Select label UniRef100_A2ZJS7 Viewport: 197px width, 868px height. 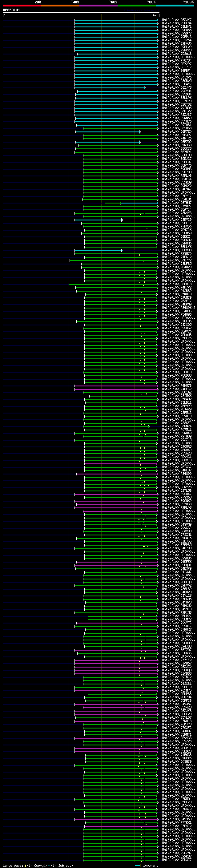176,115
